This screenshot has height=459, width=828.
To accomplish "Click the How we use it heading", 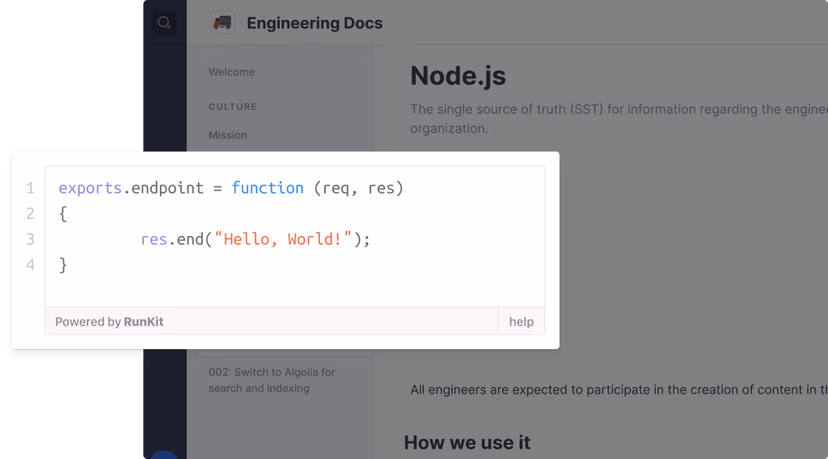I will click(466, 442).
